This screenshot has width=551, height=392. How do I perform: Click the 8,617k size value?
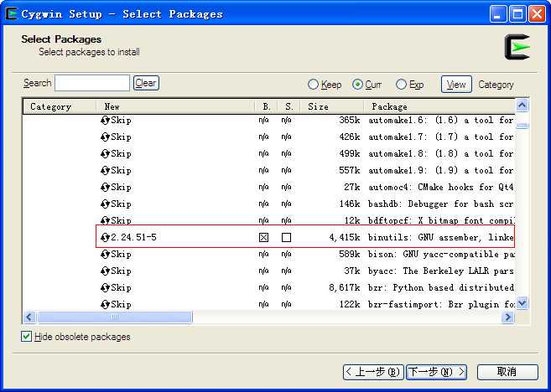(x=345, y=288)
